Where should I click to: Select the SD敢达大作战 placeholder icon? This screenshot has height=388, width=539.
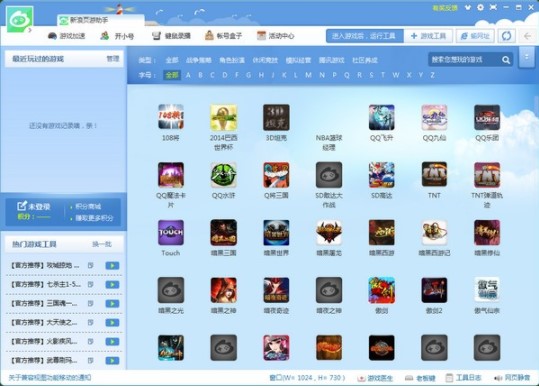(329, 175)
